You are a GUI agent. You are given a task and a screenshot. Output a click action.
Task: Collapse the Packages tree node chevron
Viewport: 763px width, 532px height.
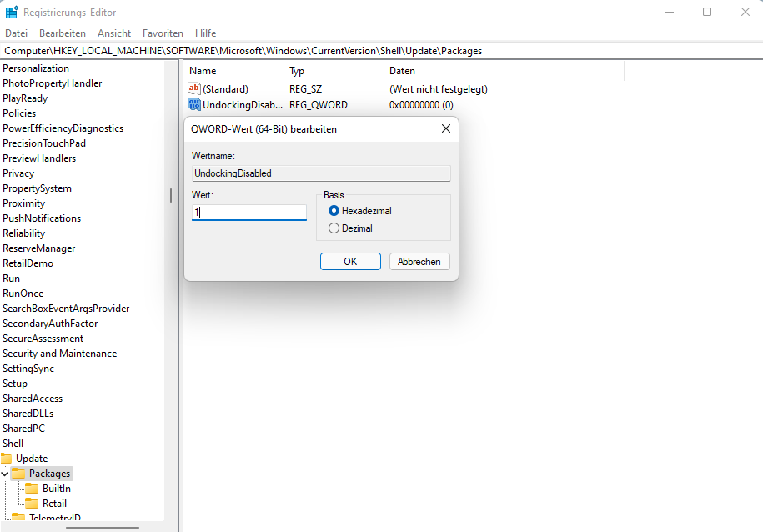pyautogui.click(x=4, y=474)
